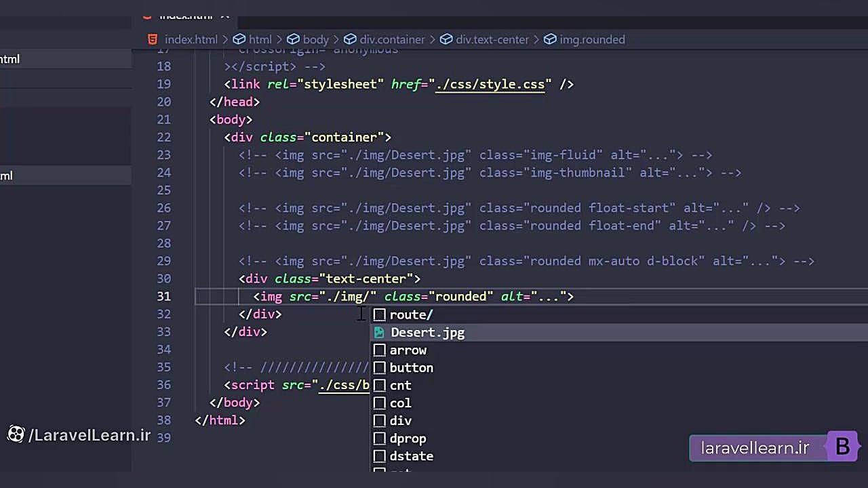Click the alt="..." attribute on line 31
Viewport: 868px width, 488px height.
[x=534, y=296]
